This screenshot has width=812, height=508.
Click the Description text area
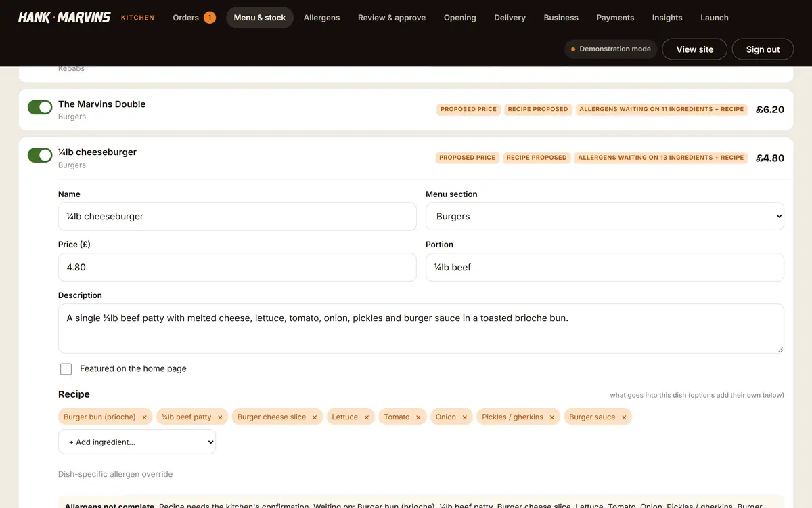pyautogui.click(x=421, y=329)
